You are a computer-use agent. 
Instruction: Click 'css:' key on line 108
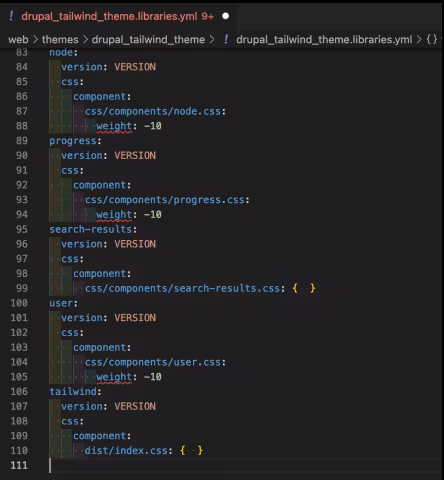(x=72, y=421)
